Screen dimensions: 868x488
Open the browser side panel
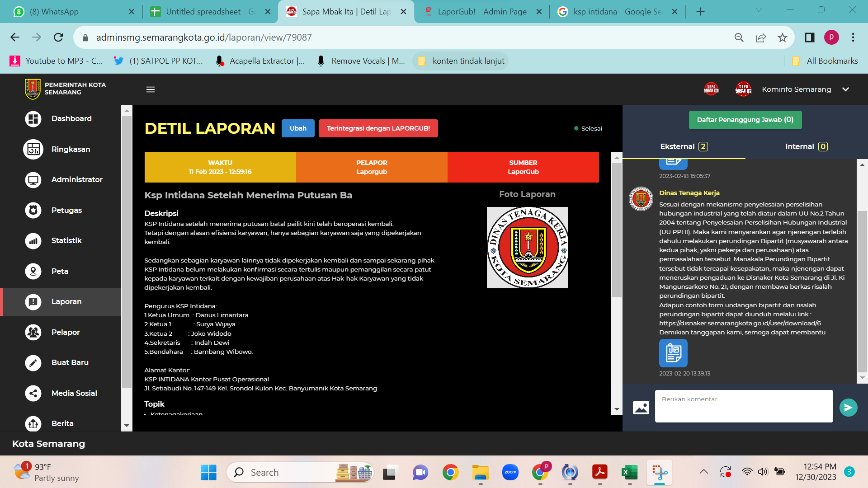809,38
